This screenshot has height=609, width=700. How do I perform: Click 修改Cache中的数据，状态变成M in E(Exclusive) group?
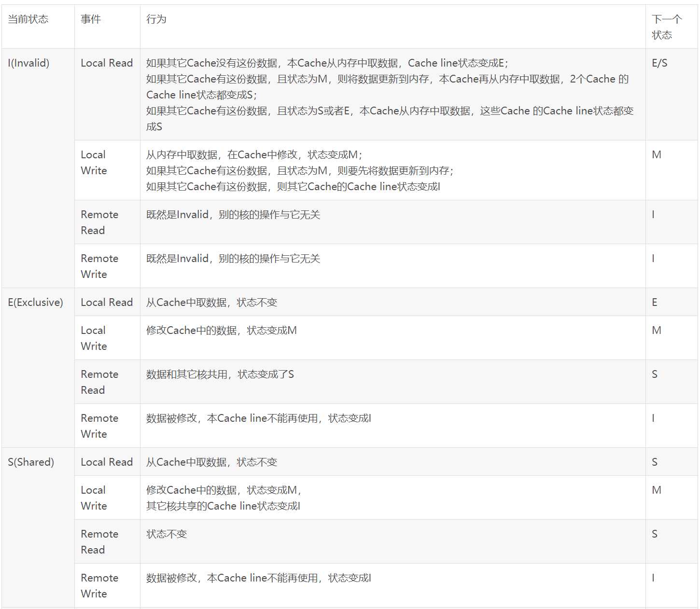222,331
